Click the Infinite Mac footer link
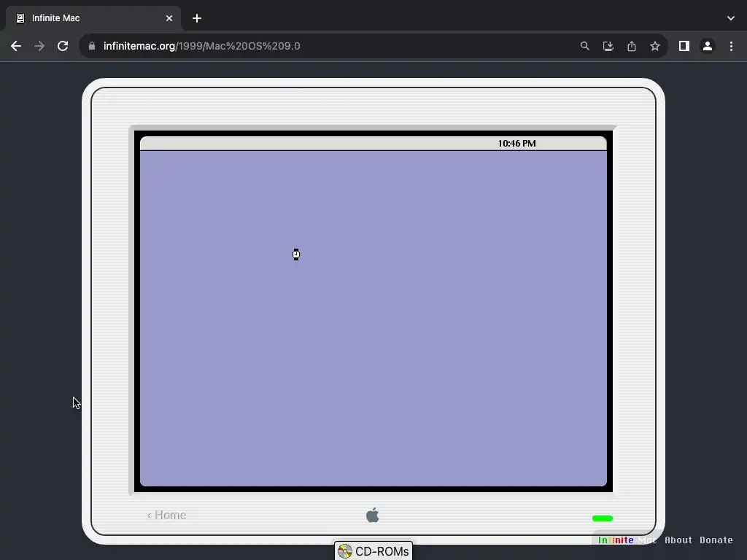The image size is (747, 560). click(x=627, y=540)
